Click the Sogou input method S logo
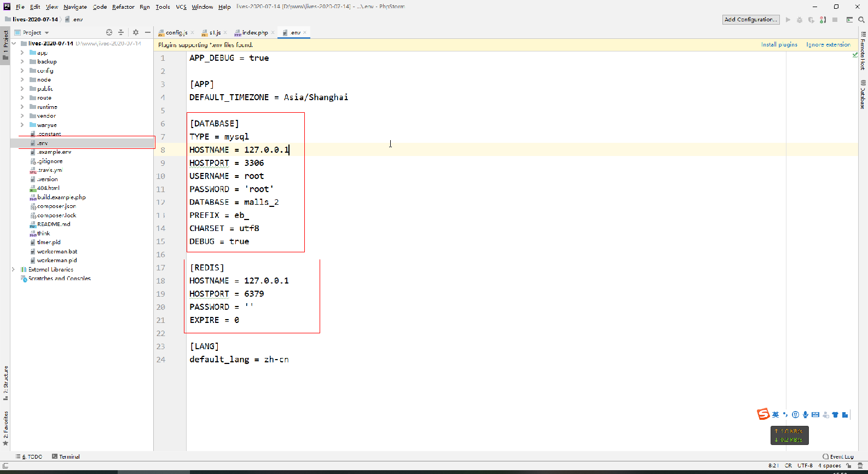This screenshot has width=868, height=474. click(x=763, y=414)
